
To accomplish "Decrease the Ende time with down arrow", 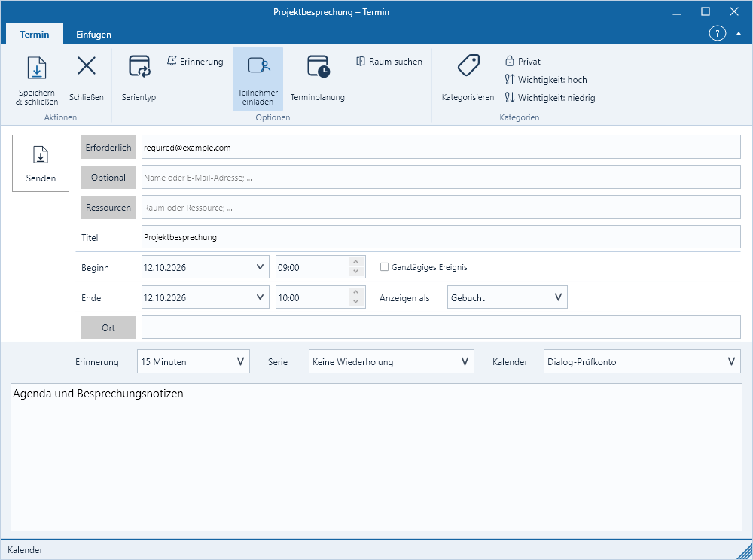I will click(356, 303).
